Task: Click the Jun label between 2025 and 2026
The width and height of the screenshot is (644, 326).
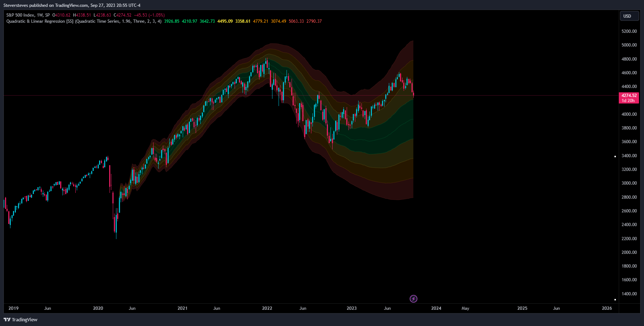Action: [x=556, y=308]
